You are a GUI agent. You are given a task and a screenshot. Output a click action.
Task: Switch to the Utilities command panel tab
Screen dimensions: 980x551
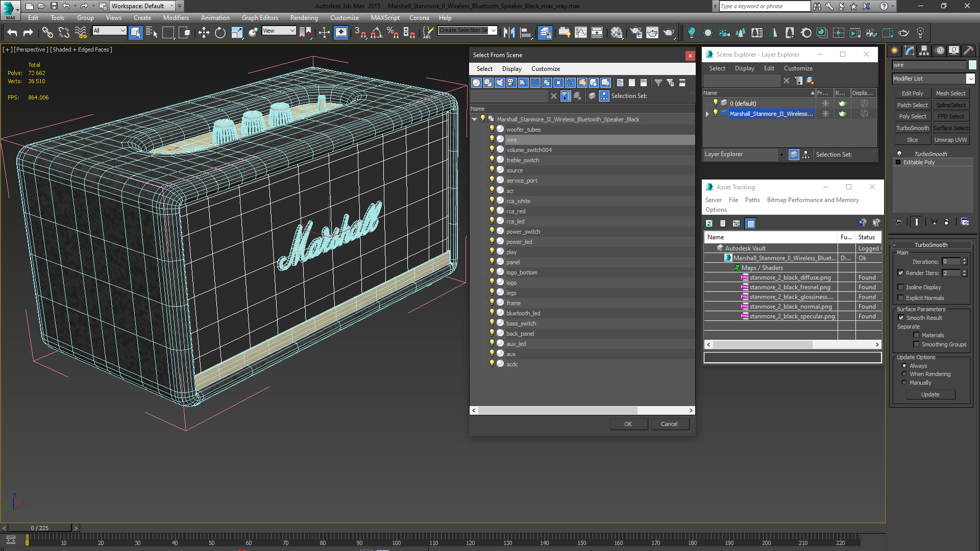pyautogui.click(x=969, y=51)
